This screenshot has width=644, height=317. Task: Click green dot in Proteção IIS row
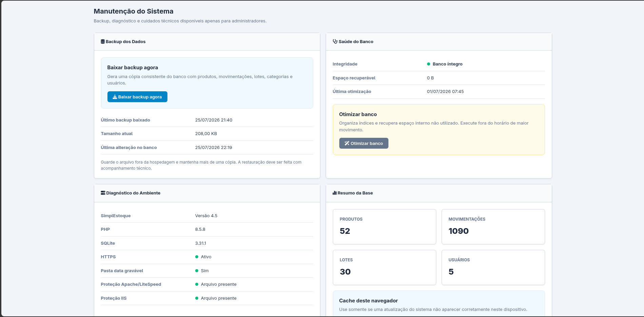(197, 298)
